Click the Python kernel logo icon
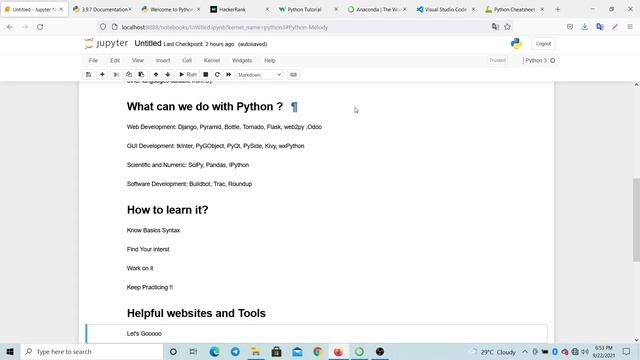Screen dimensions: 640x360 click(516, 44)
